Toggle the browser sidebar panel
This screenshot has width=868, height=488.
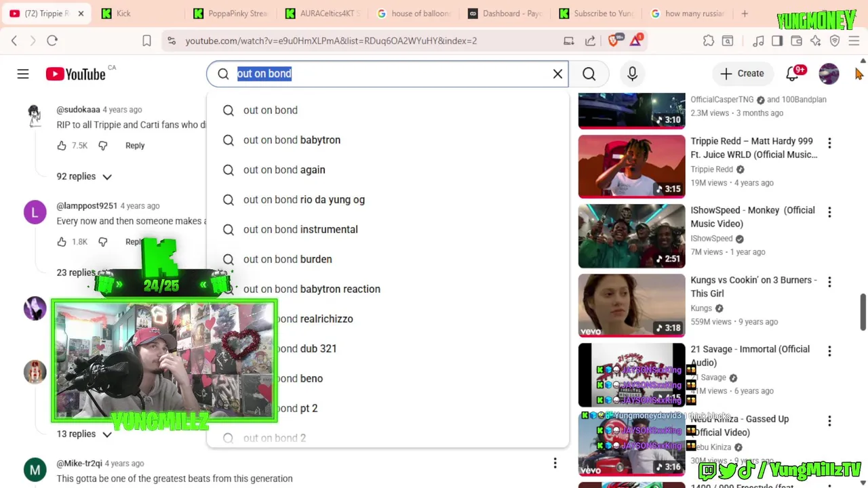(x=777, y=41)
